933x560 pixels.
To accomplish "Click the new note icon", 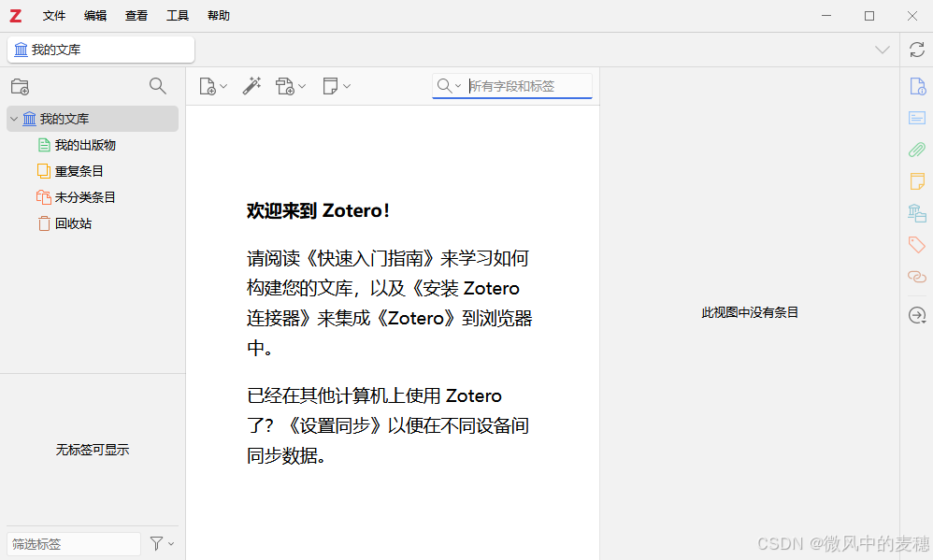I will click(330, 86).
